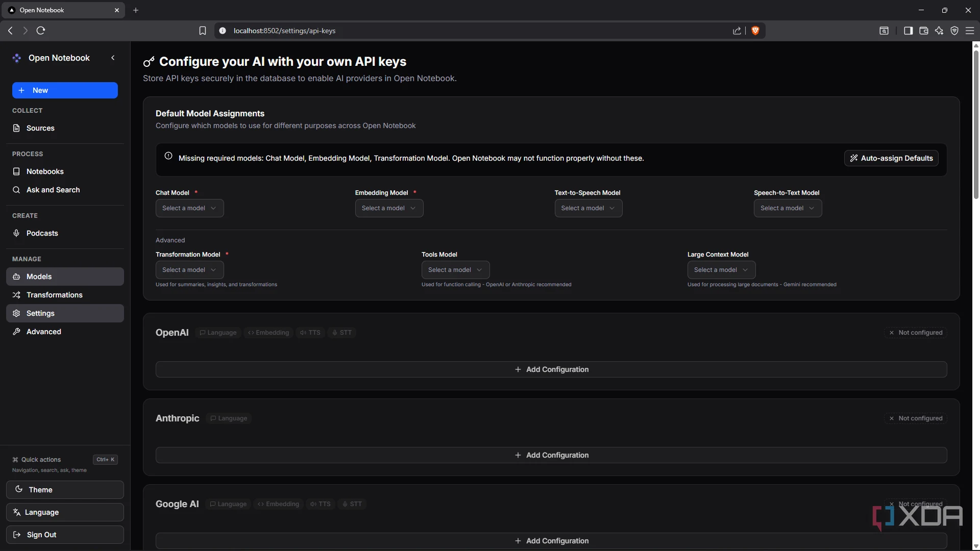Open Transformations in sidebar

pyautogui.click(x=65, y=295)
